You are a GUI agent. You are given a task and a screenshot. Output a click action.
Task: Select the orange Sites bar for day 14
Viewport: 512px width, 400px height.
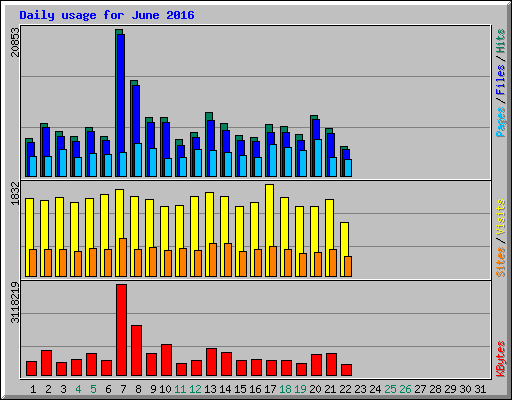point(228,260)
